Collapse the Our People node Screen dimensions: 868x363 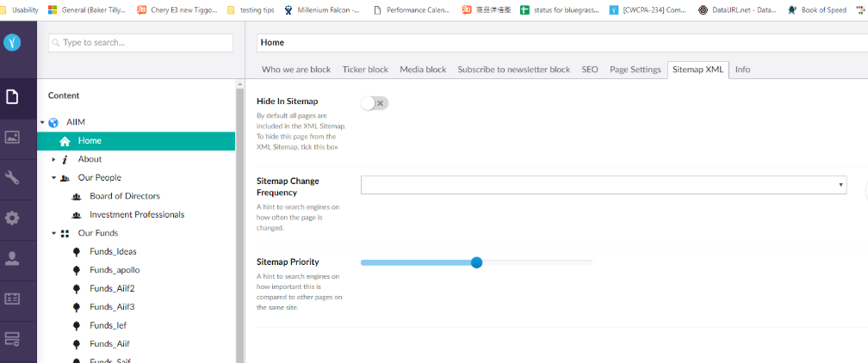[x=53, y=177]
